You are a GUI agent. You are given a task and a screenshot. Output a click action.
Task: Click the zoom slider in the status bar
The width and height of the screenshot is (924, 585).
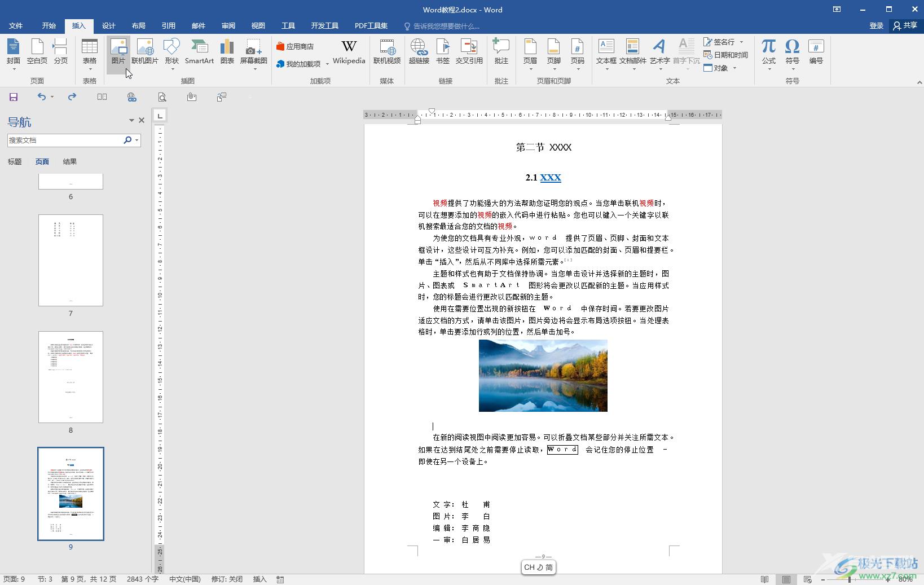(x=850, y=579)
